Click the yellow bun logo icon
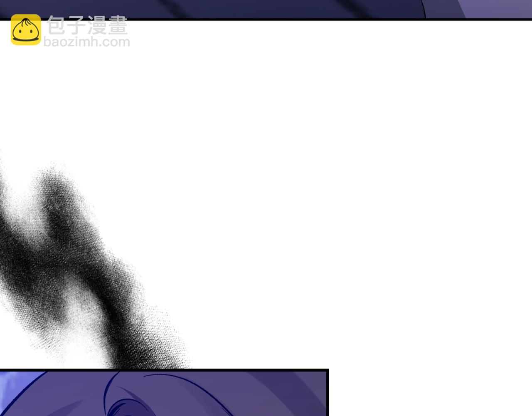This screenshot has width=532, height=416. click(26, 30)
